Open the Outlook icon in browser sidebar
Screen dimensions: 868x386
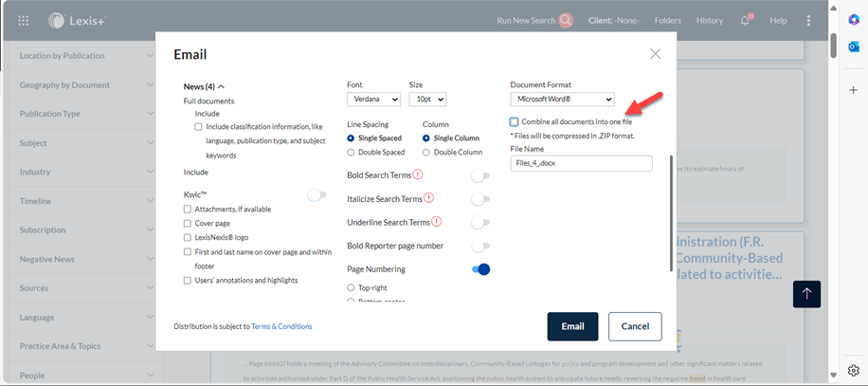[x=853, y=47]
